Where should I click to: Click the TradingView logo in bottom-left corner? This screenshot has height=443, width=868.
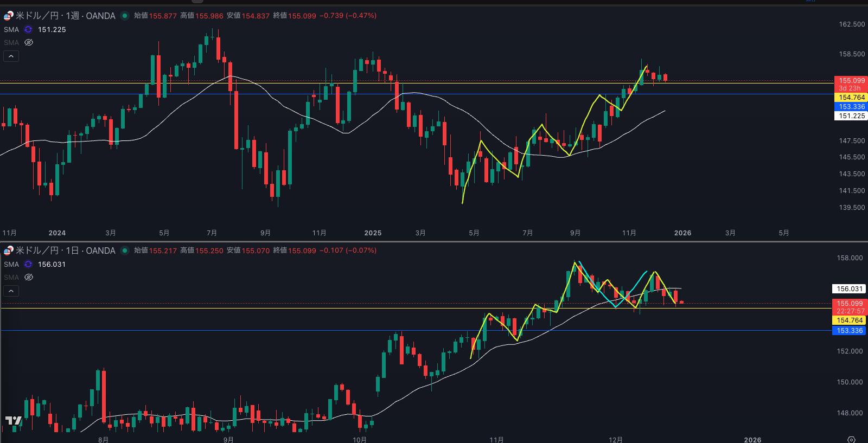click(x=14, y=421)
